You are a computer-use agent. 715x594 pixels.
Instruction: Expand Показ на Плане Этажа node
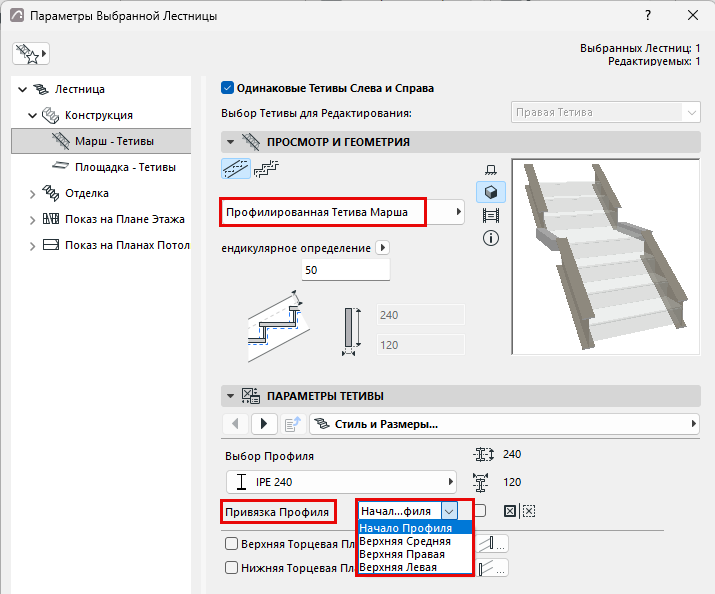(32, 220)
